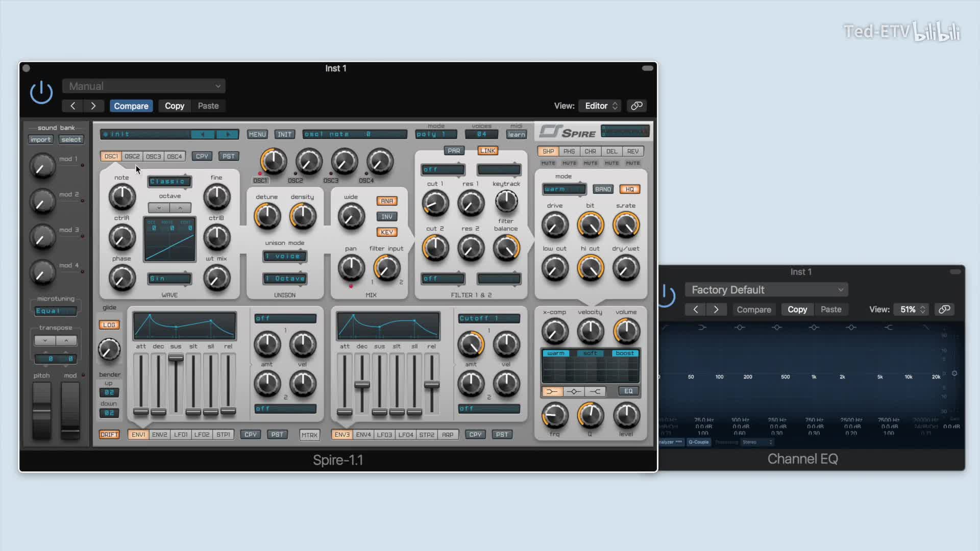Select the peak EQ shape icon

point(574,391)
